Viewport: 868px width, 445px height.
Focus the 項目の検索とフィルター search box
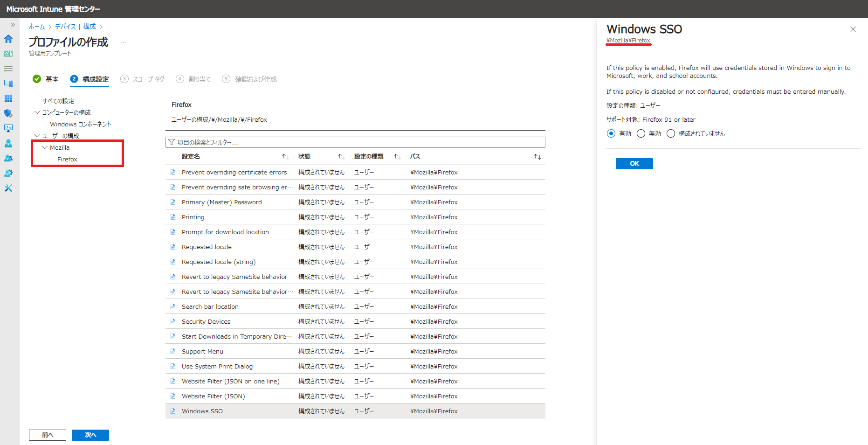(355, 142)
